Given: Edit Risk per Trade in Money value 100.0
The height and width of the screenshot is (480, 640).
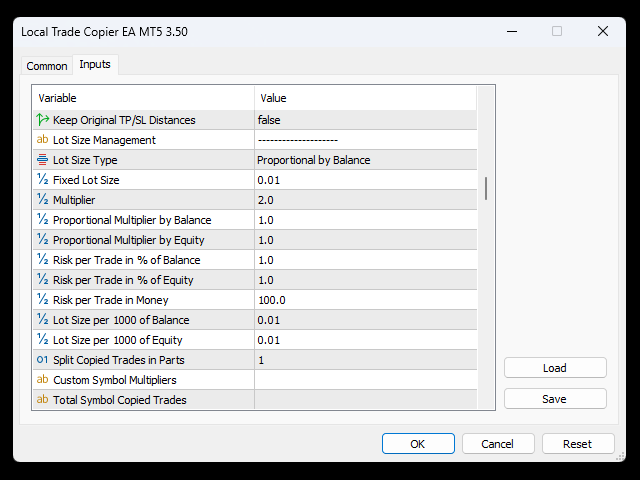Looking at the screenshot, I should point(366,300).
